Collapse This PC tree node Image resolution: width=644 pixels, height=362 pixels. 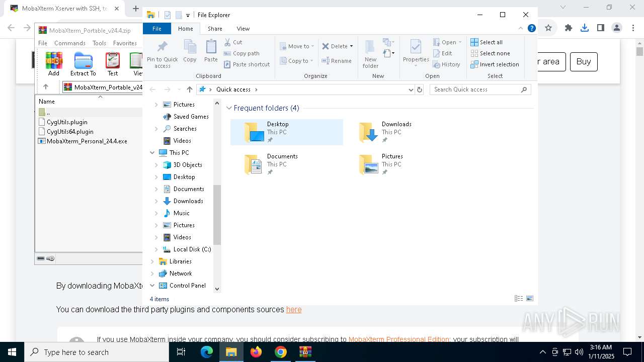point(152,153)
